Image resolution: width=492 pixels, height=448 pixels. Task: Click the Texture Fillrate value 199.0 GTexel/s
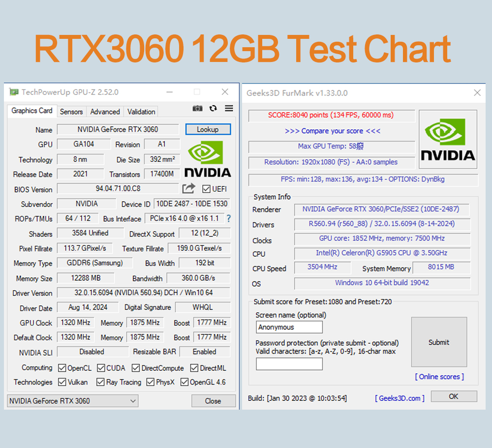199,248
